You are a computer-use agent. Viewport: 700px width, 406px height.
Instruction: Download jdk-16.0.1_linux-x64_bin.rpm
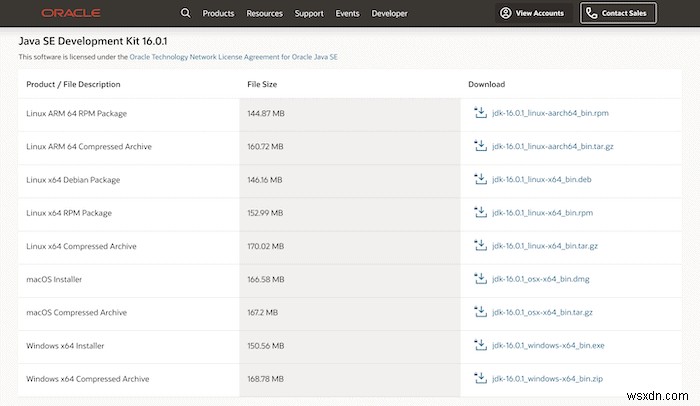click(542, 213)
